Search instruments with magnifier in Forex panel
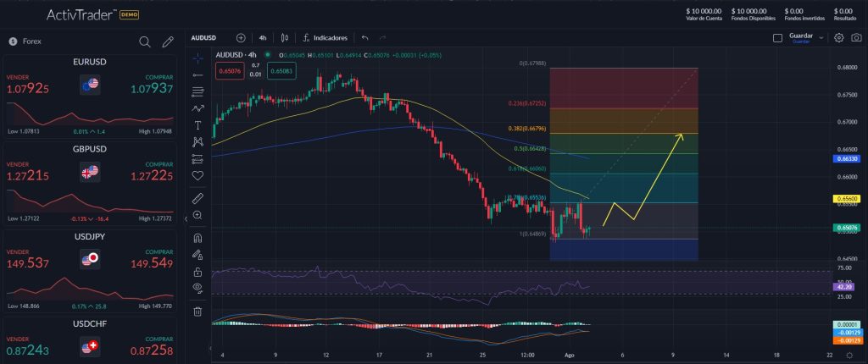The width and height of the screenshot is (868, 364). pyautogui.click(x=145, y=41)
